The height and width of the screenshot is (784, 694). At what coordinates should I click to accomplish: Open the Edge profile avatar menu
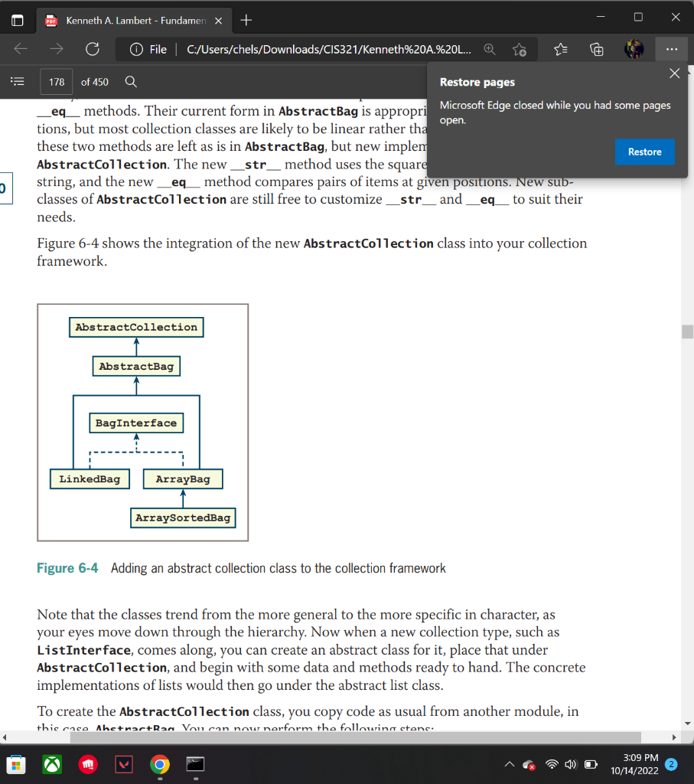pos(635,48)
